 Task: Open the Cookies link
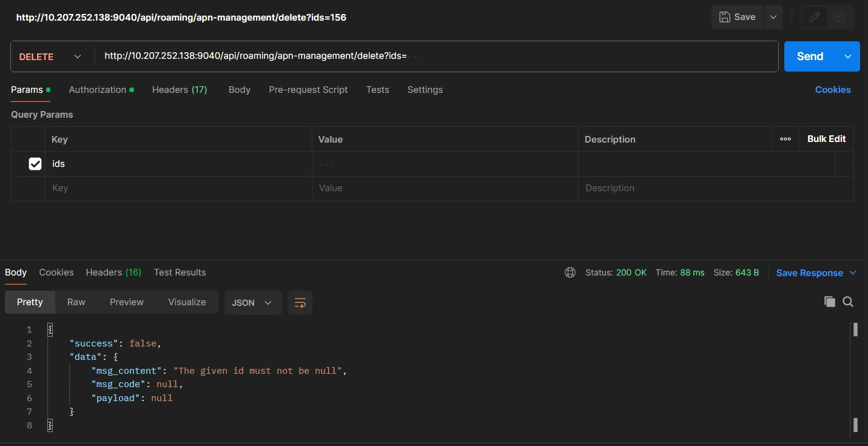click(832, 90)
